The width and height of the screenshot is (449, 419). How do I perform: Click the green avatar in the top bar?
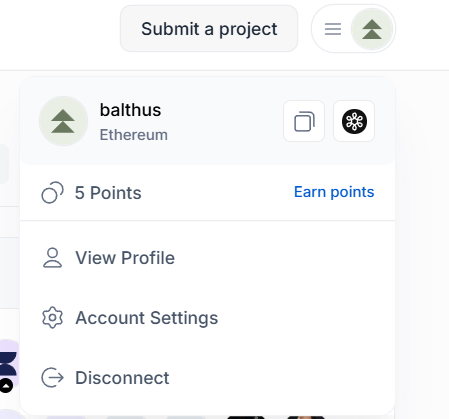pos(372,29)
